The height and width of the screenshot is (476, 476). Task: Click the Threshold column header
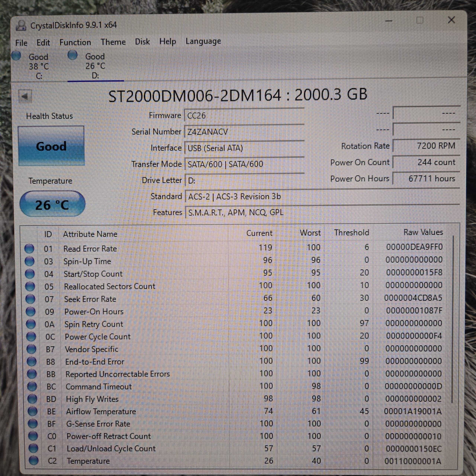[352, 232]
